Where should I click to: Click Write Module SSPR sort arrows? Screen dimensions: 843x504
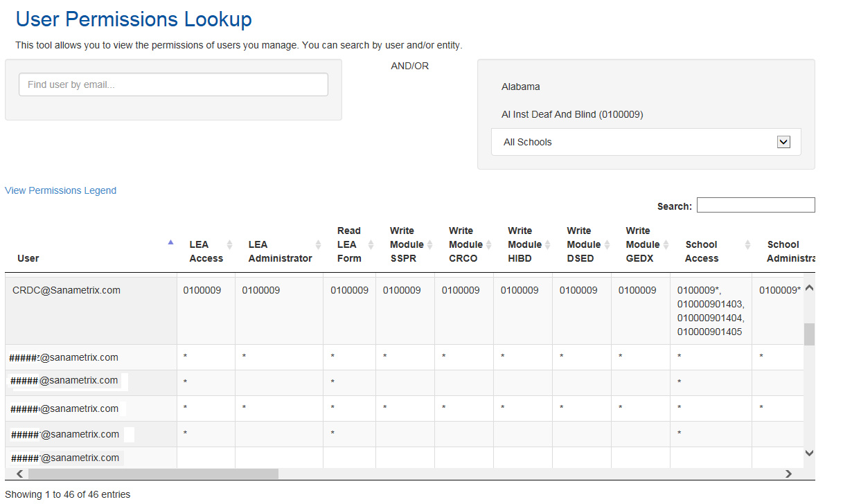[x=429, y=244]
